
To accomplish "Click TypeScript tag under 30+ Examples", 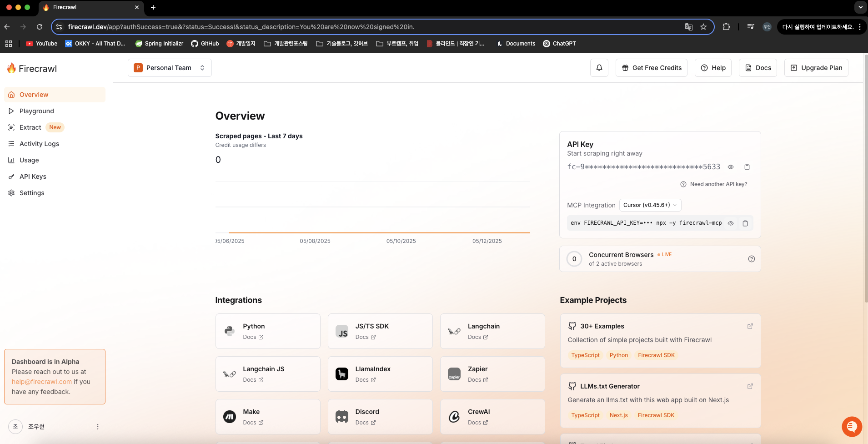I will (585, 355).
